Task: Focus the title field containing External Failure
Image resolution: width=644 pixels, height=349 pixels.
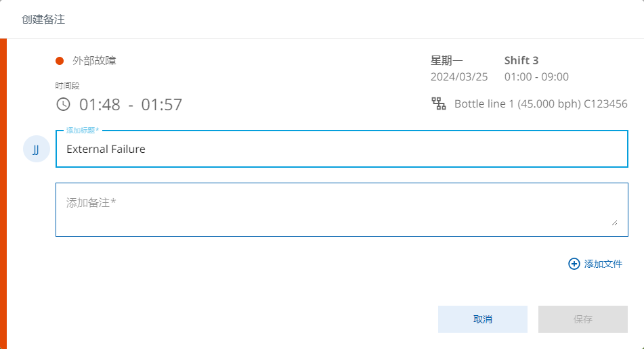Action: click(341, 149)
